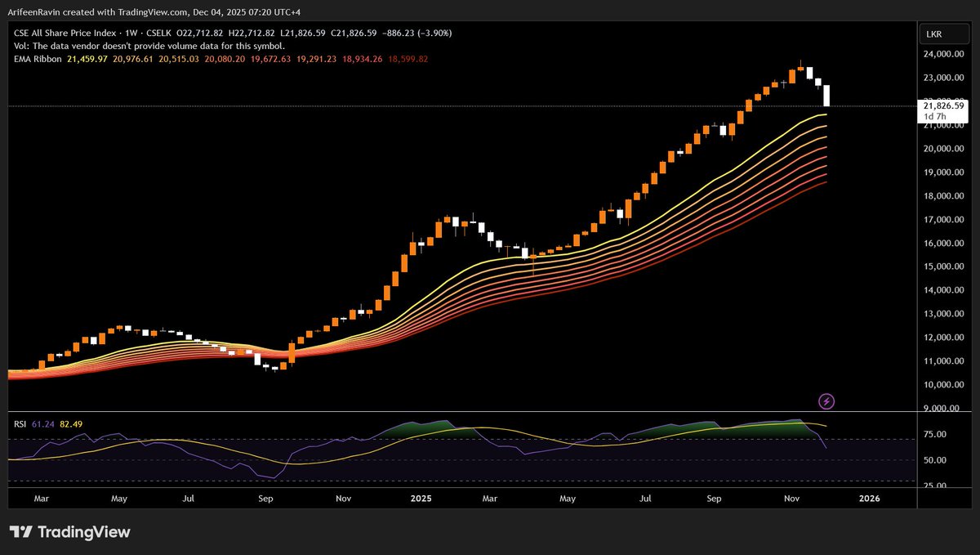Click the RSI moving average value 82.49
This screenshot has width=980, height=555.
(x=70, y=424)
